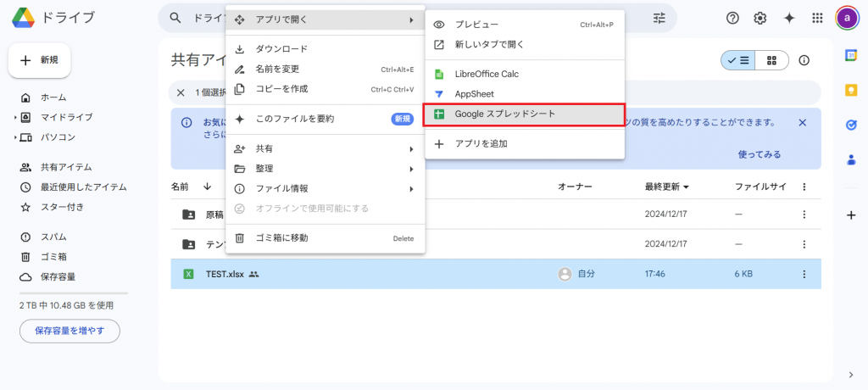Clear selection with the X icon
Screen dimensions: 868x390
coord(181,92)
